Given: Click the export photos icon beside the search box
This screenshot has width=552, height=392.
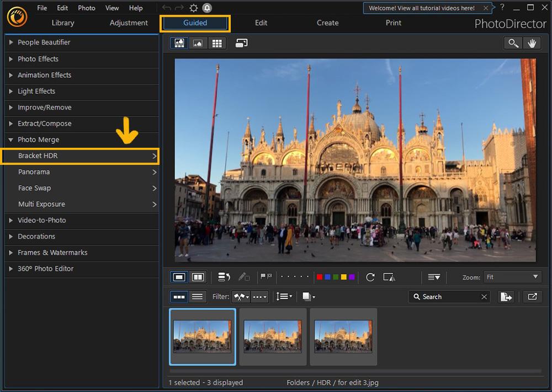Looking at the screenshot, I should (506, 297).
